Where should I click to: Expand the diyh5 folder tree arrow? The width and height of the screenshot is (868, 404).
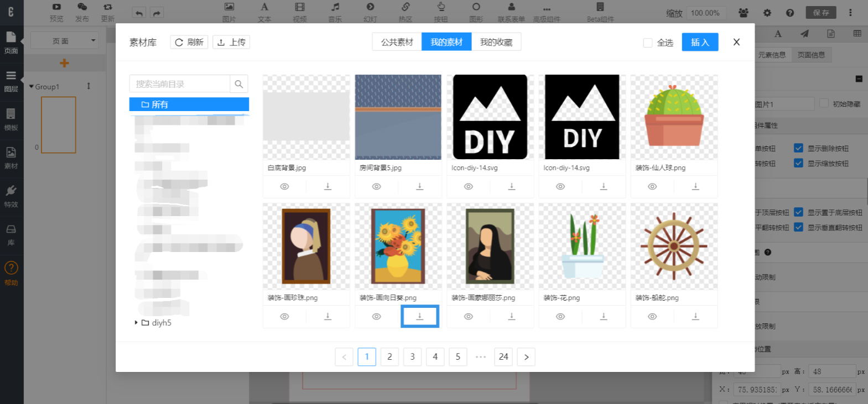[136, 323]
